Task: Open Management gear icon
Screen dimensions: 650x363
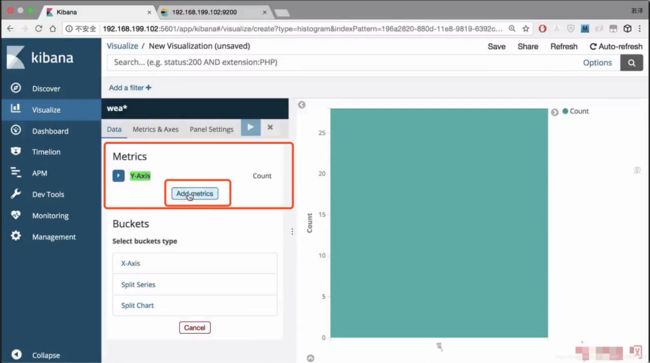Action: pos(16,236)
